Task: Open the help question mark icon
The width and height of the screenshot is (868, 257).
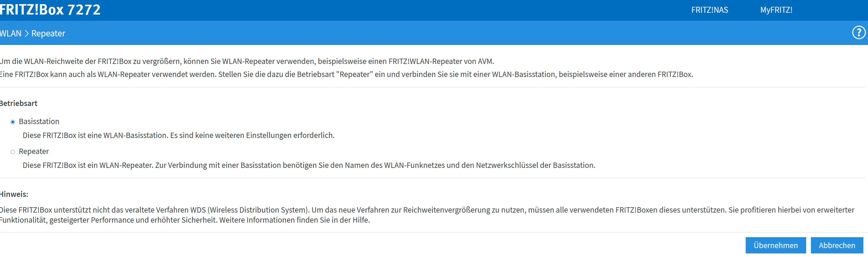Action: [x=859, y=33]
